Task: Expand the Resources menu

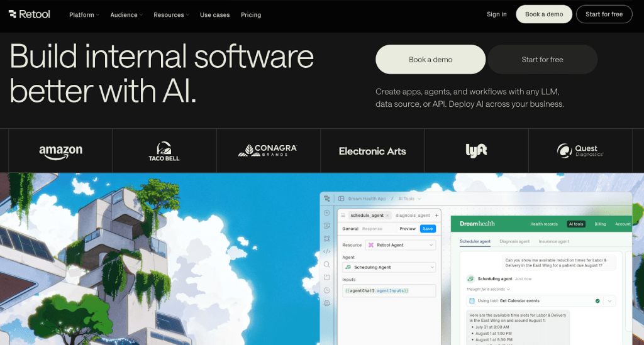Action: pos(171,15)
